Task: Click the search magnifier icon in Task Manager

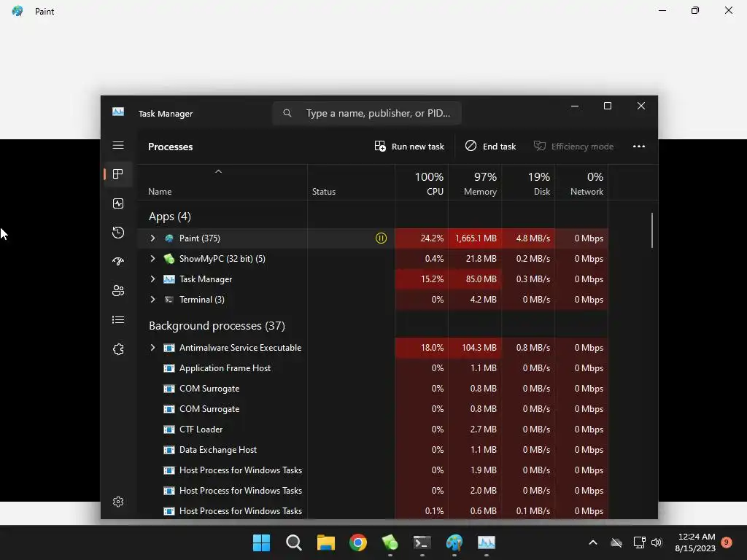Action: click(x=287, y=113)
